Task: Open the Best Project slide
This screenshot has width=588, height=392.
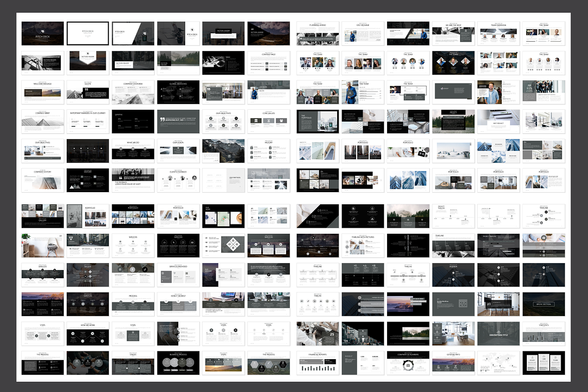Action: 498,122
